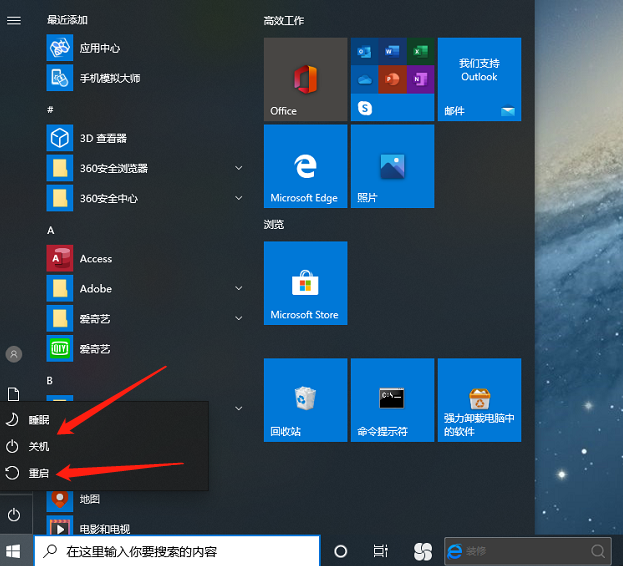Open Outlook icon in Office tile group
Image resolution: width=623 pixels, height=566 pixels.
click(x=364, y=52)
